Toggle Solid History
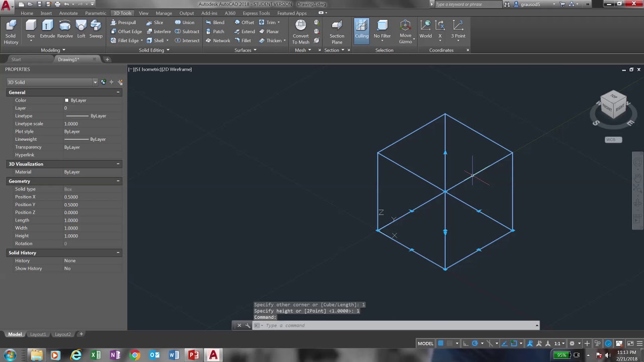644x362 pixels. tap(11, 32)
